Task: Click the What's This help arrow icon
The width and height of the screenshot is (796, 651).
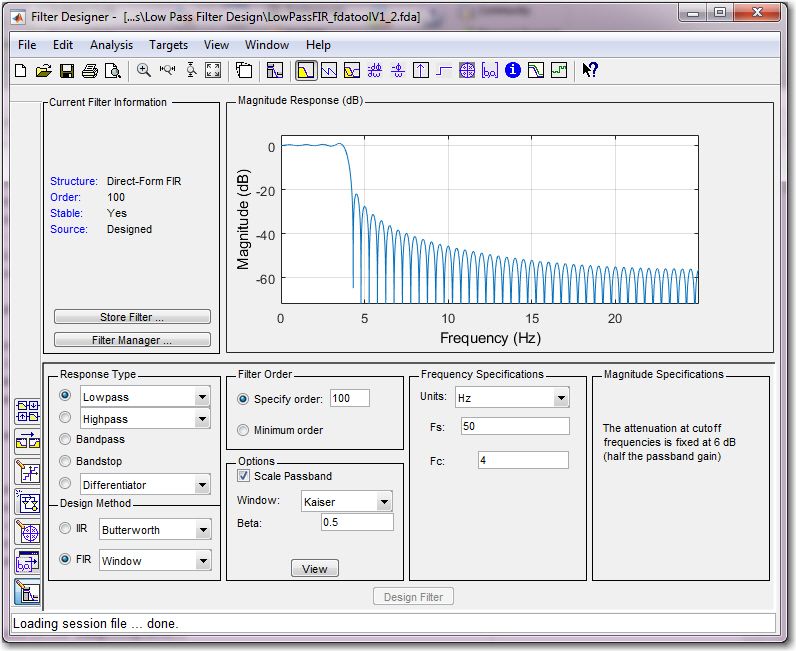Action: (x=590, y=70)
